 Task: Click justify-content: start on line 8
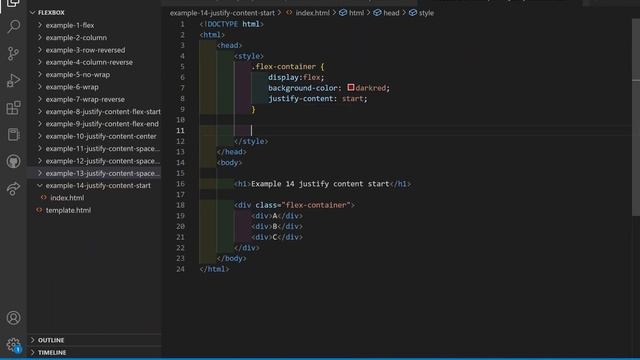[318, 98]
